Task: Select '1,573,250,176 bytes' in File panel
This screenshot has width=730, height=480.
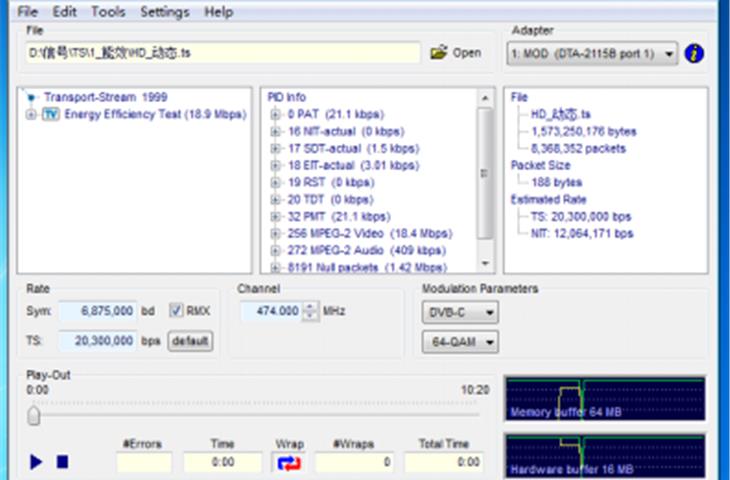Action: 584,132
